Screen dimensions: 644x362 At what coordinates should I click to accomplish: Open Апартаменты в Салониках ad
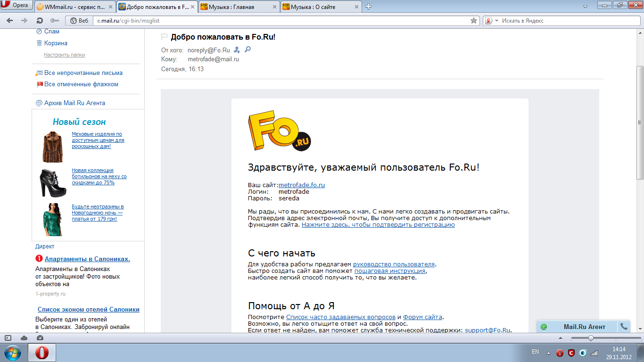[87, 259]
